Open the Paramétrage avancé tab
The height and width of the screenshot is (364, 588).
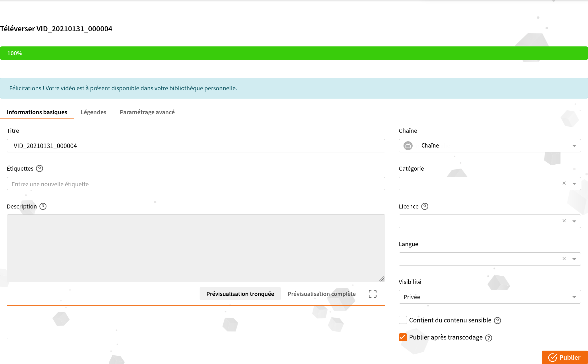pos(147,112)
